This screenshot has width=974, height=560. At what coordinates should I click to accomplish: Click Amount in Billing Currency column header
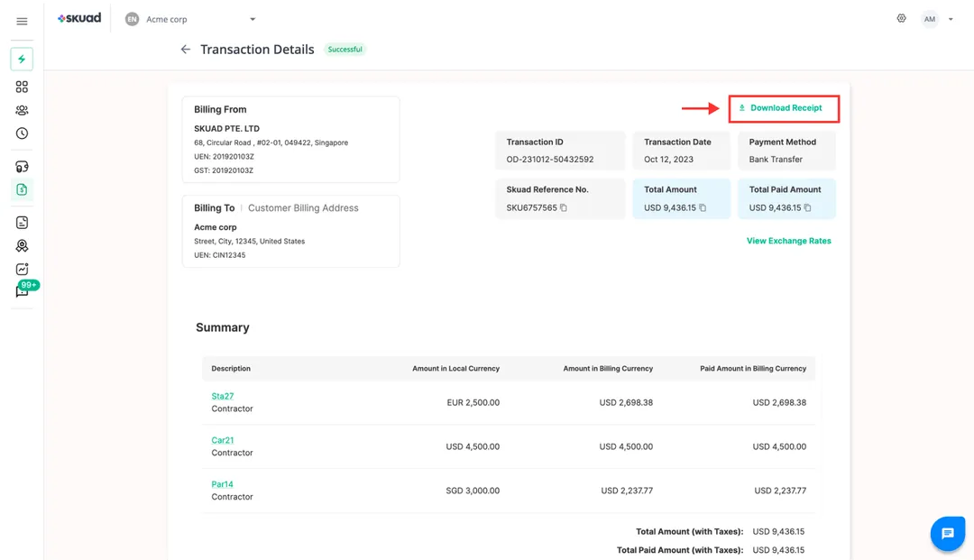click(x=608, y=369)
